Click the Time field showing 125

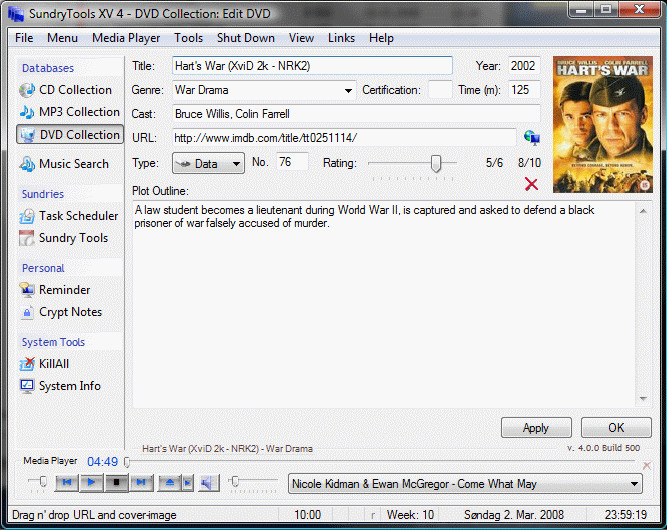click(x=524, y=90)
